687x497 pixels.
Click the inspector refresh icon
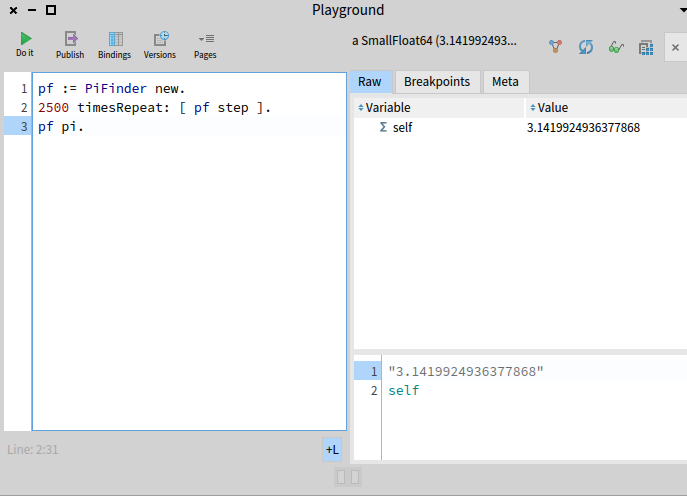pyautogui.click(x=585, y=47)
